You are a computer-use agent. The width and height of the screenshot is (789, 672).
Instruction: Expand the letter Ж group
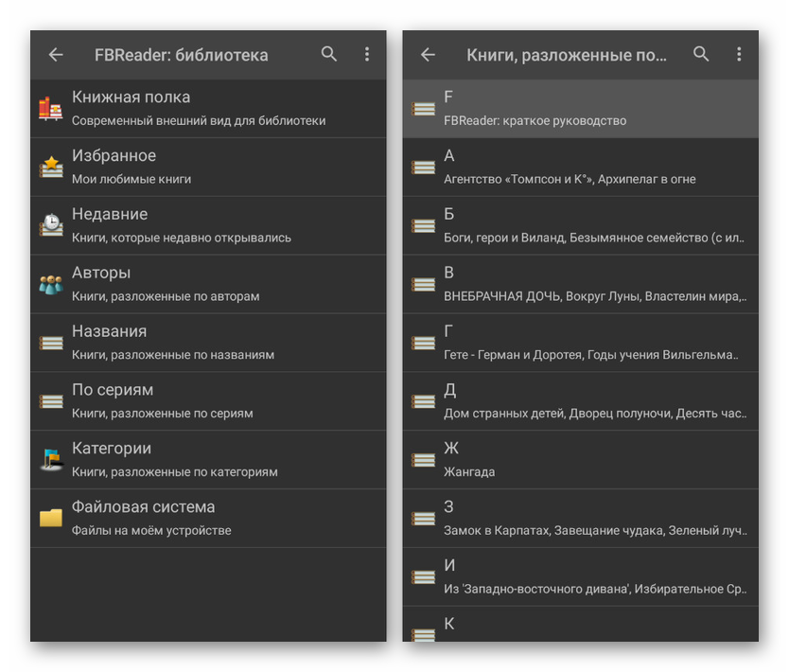[581, 460]
